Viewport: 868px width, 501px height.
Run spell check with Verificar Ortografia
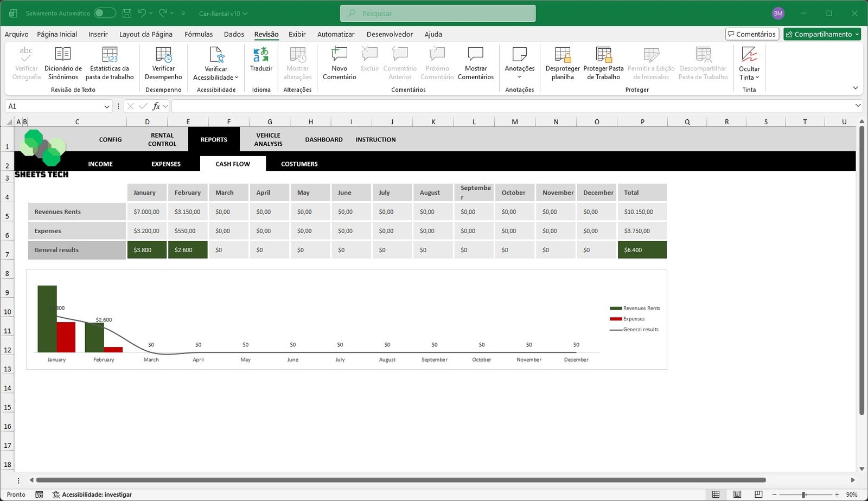[26, 62]
